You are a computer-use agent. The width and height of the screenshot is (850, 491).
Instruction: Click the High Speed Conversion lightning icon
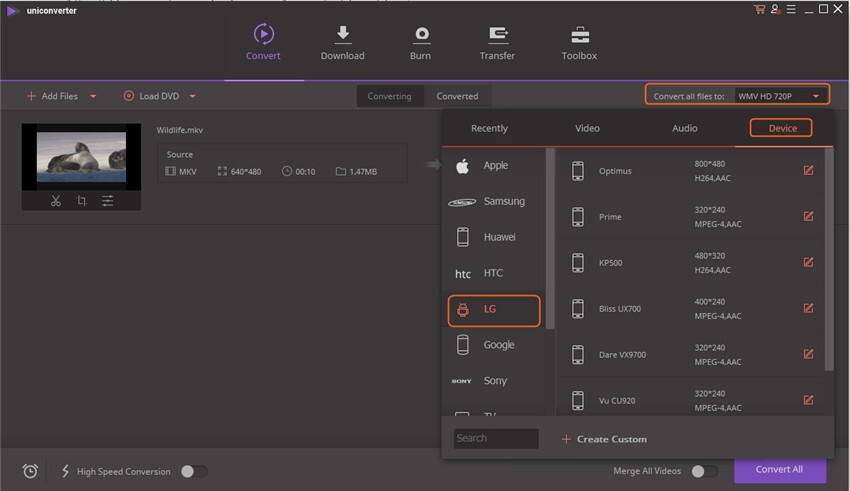click(65, 471)
